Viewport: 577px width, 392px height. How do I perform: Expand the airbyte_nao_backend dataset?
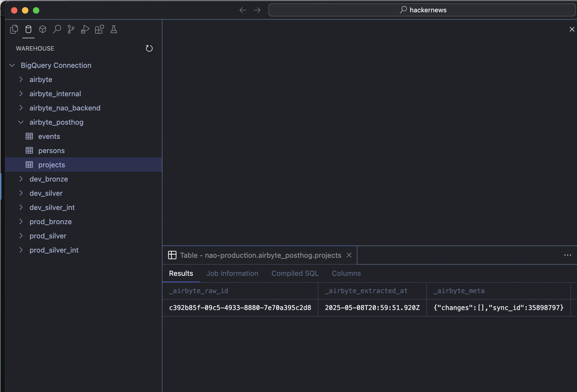click(21, 108)
